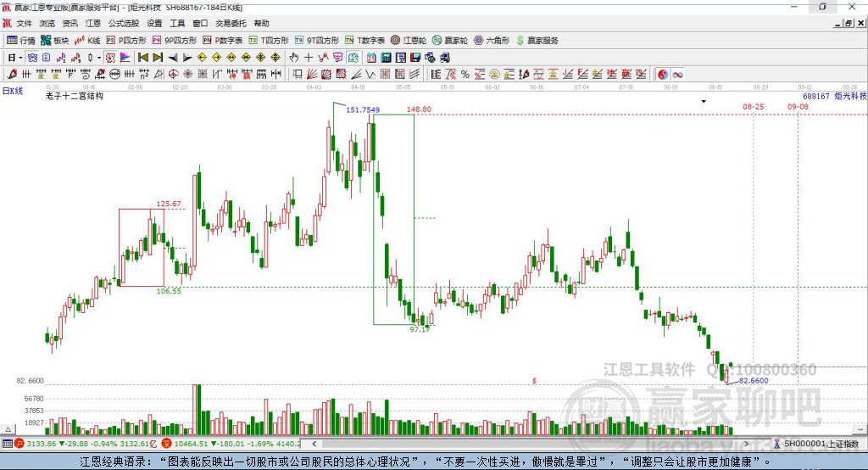Click stock label 688167 炬光科技

[834, 97]
